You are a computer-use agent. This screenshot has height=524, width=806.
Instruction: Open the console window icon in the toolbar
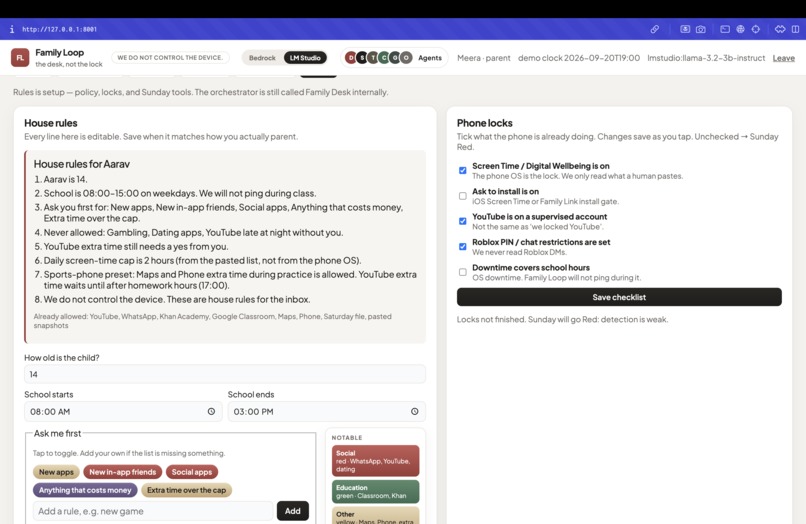pos(725,29)
